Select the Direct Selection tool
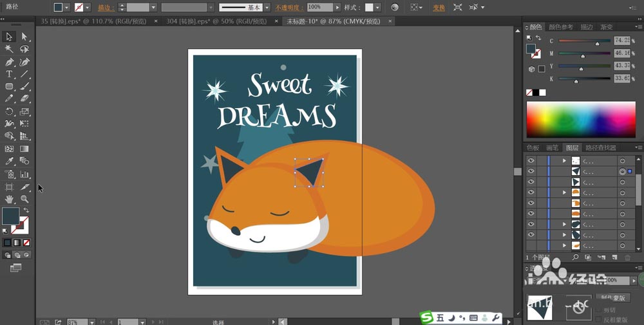644x325 pixels. click(x=24, y=37)
